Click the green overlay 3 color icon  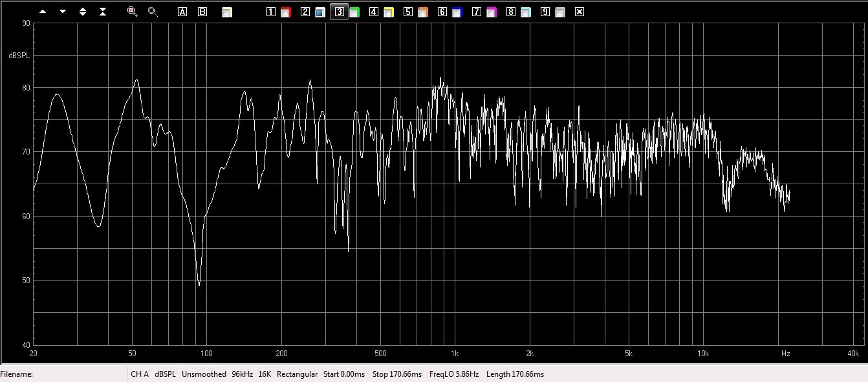coord(354,12)
